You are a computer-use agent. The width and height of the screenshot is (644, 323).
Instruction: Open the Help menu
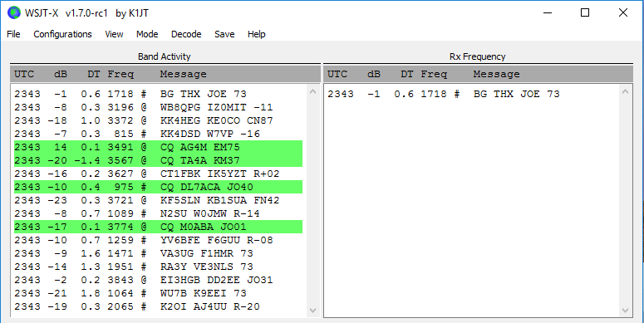click(256, 34)
